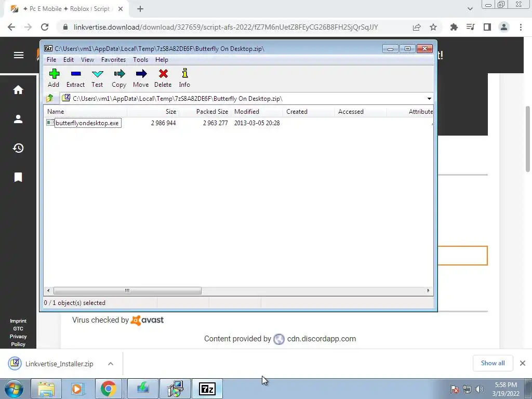532x399 pixels.
Task: Open a new Chrome tab
Action: [x=140, y=9]
